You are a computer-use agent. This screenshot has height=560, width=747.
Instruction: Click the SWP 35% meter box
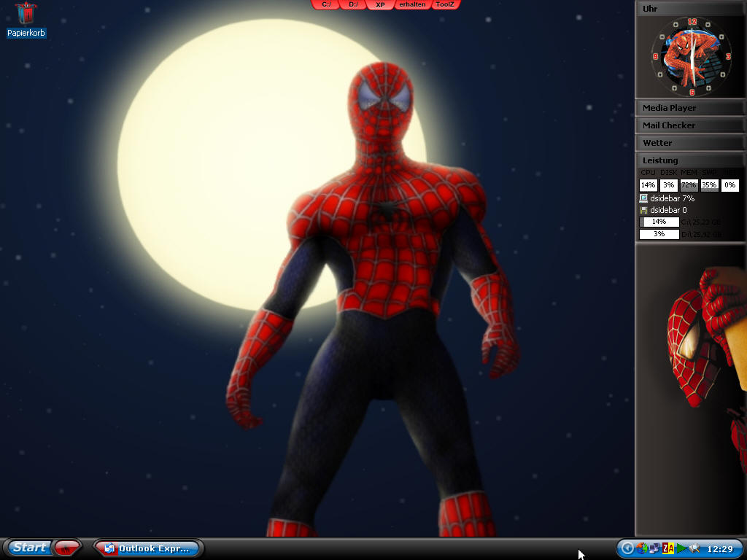click(x=709, y=185)
